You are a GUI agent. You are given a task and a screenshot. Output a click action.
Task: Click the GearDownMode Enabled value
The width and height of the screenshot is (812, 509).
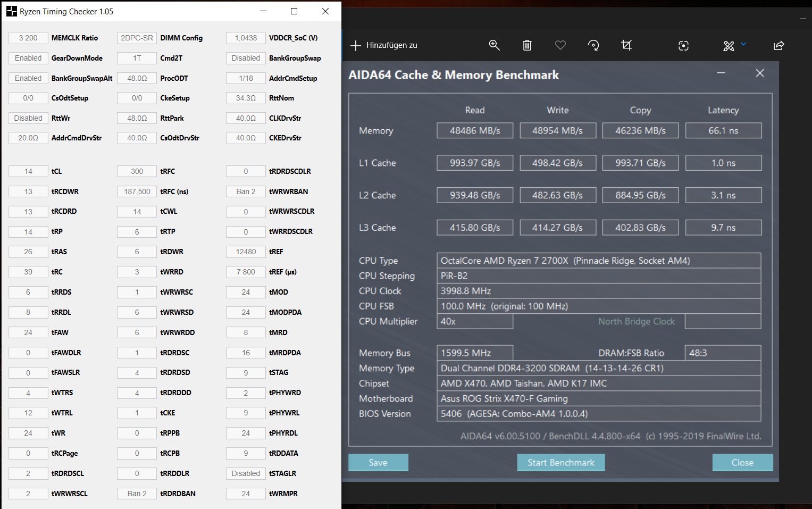click(28, 58)
